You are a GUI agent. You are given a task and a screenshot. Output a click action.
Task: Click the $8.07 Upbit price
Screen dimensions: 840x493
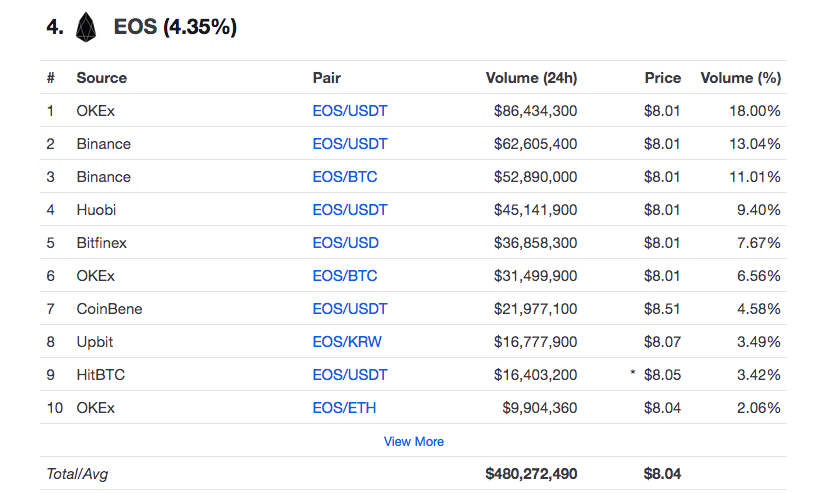[662, 342]
